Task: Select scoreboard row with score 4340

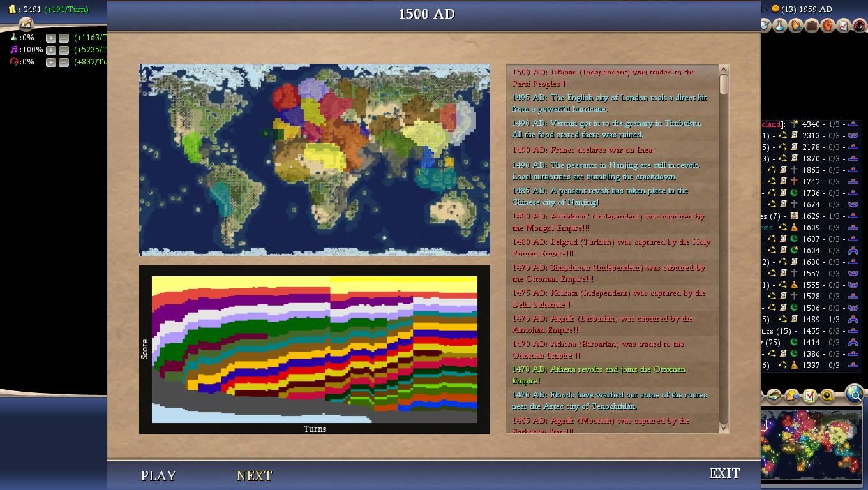Action: [x=811, y=124]
